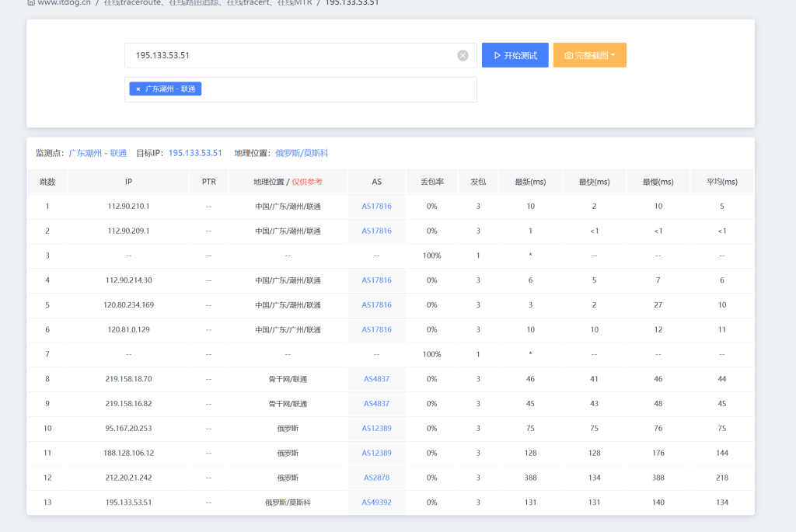Open the 完整截图 dropdown button
The image size is (796, 532).
pos(589,55)
